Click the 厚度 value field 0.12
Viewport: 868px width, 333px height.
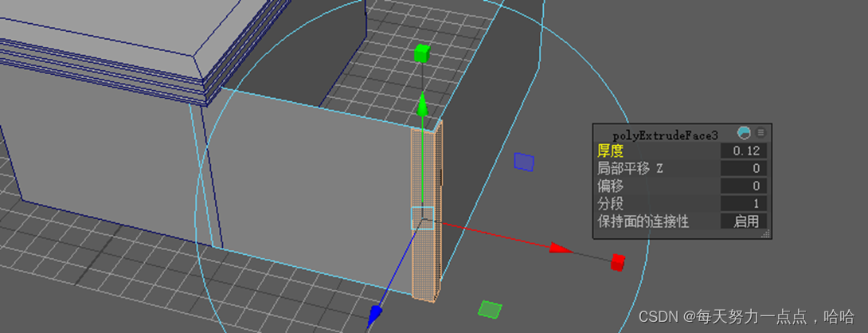744,151
